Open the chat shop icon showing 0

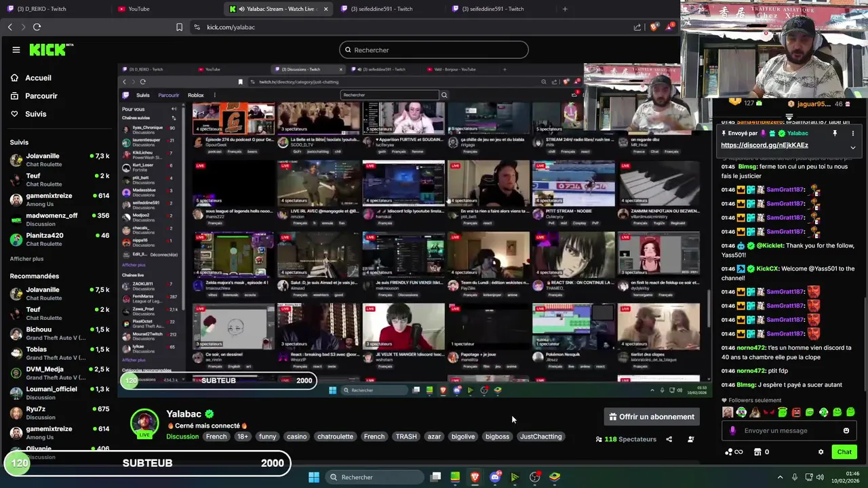pos(760,452)
